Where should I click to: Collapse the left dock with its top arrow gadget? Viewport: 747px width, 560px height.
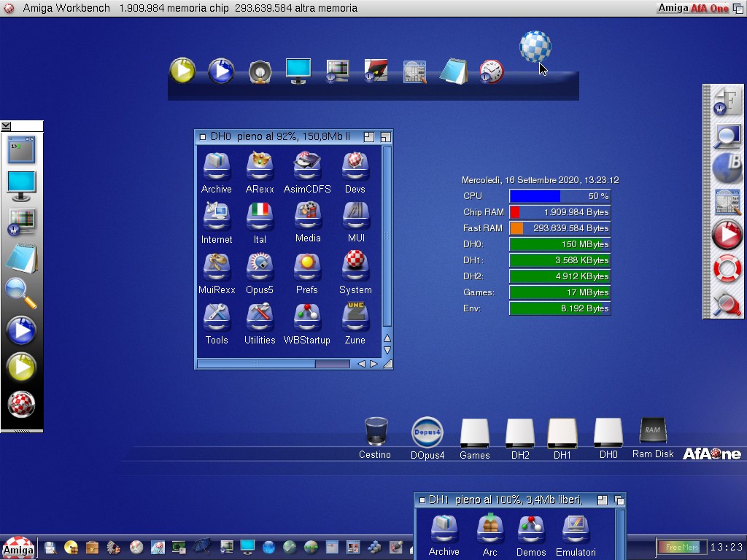(x=7, y=126)
